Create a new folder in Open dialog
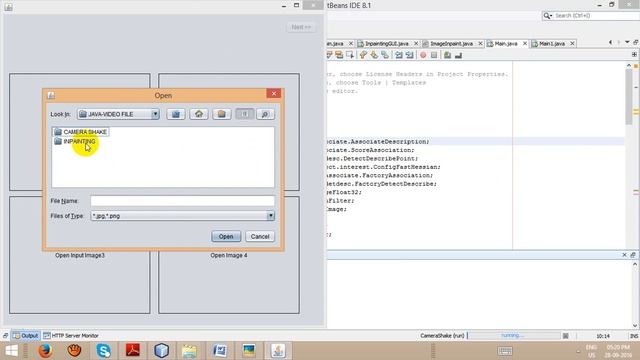Image resolution: width=640 pixels, height=360 pixels. pos(222,114)
